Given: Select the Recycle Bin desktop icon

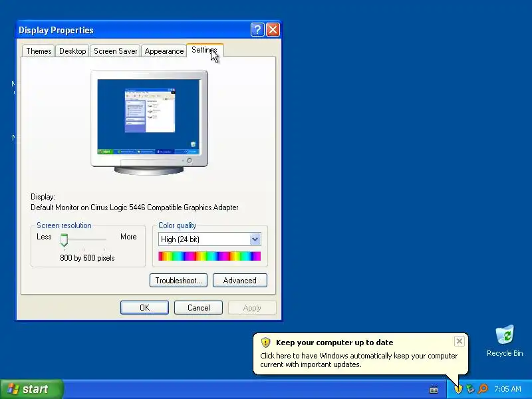Looking at the screenshot, I should (x=505, y=340).
